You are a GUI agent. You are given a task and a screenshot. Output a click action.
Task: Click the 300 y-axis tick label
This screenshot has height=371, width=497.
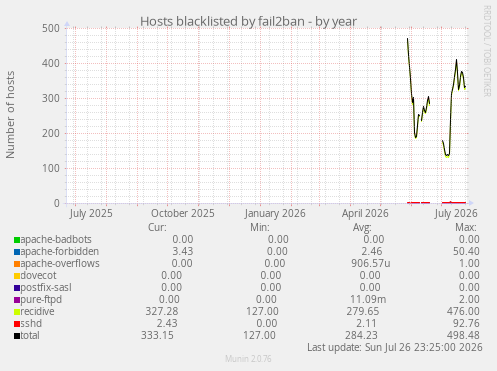(51, 98)
